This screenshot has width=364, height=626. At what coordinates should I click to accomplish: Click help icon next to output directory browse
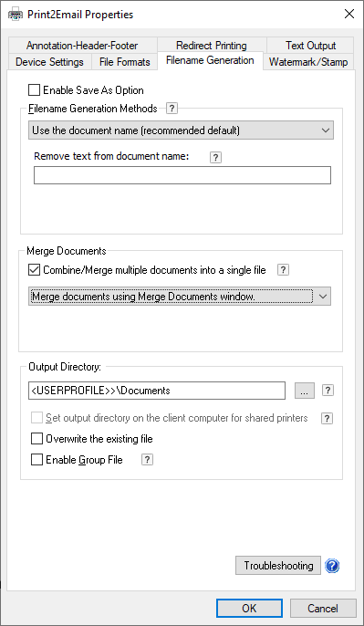click(328, 391)
